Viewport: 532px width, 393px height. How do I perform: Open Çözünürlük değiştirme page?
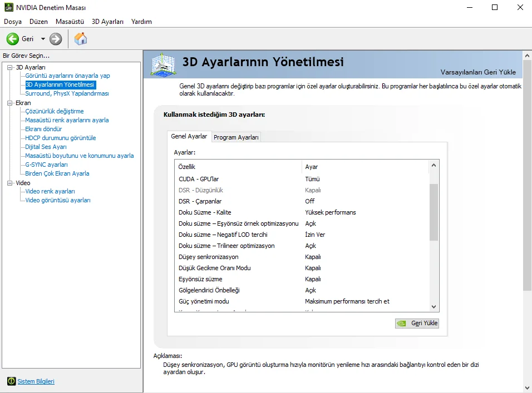pos(55,111)
